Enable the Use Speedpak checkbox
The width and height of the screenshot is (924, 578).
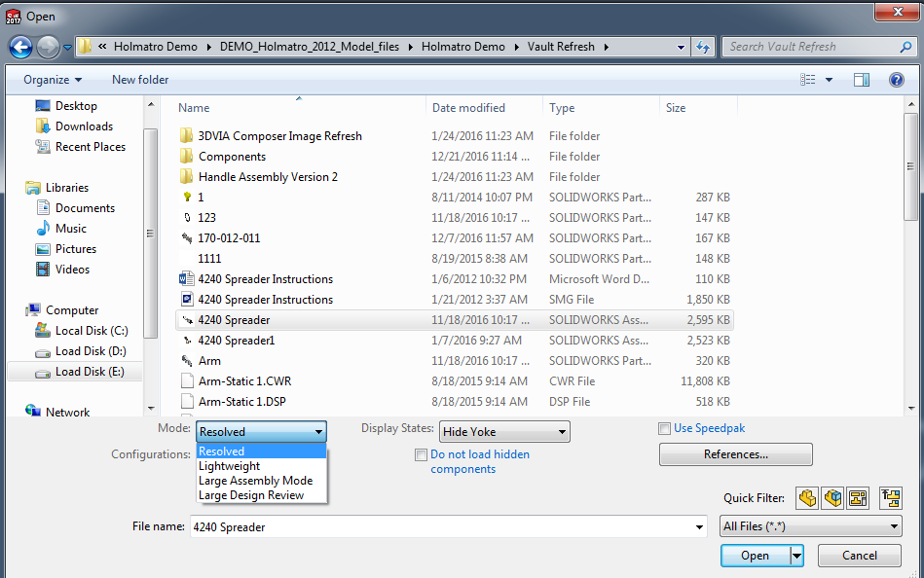[665, 428]
